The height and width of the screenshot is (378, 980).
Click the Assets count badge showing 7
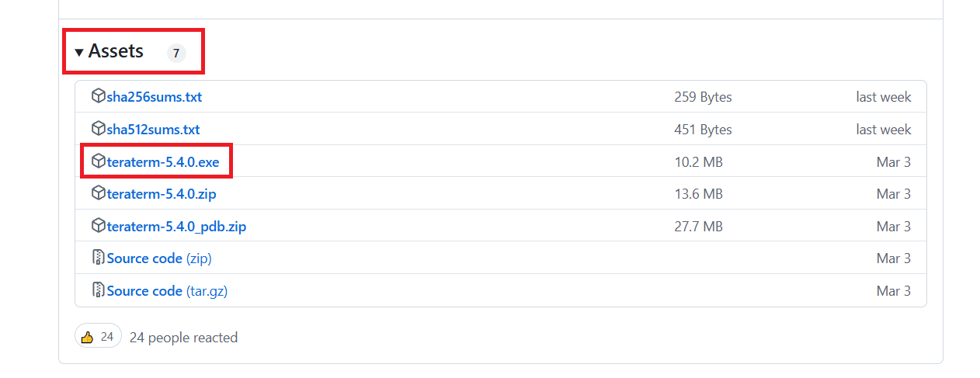coord(176,54)
